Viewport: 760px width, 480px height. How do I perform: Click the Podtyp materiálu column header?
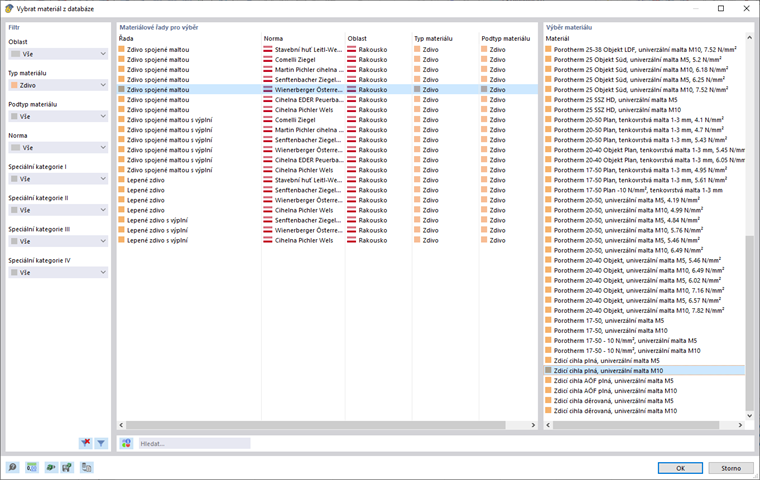pyautogui.click(x=508, y=38)
